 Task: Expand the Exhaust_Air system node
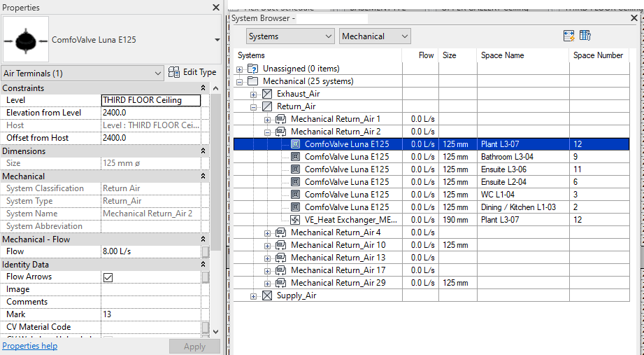click(x=253, y=95)
